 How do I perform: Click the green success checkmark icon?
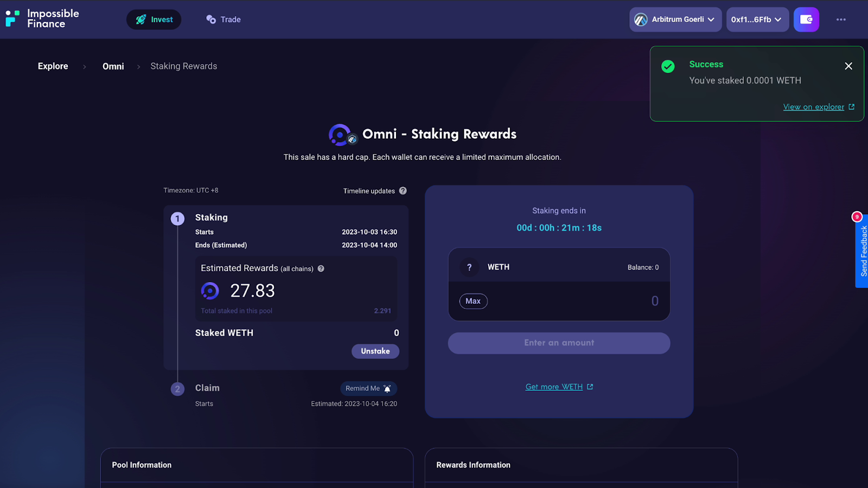pos(668,66)
